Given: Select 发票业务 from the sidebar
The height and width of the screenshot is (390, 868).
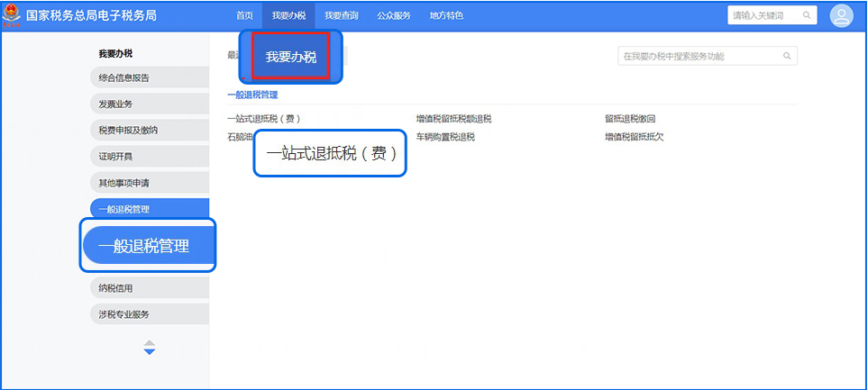Looking at the screenshot, I should [x=116, y=104].
